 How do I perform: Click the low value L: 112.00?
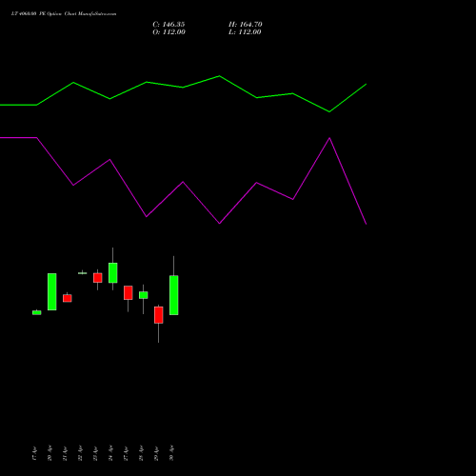245,32
